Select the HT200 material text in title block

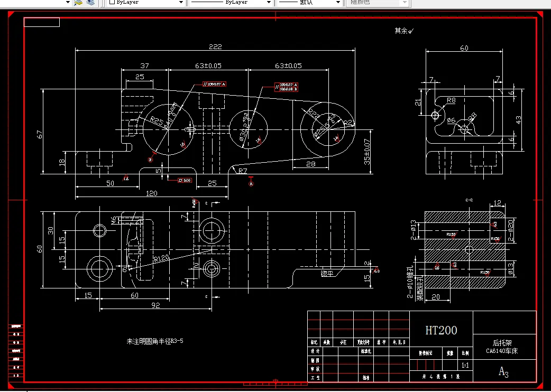(442, 330)
